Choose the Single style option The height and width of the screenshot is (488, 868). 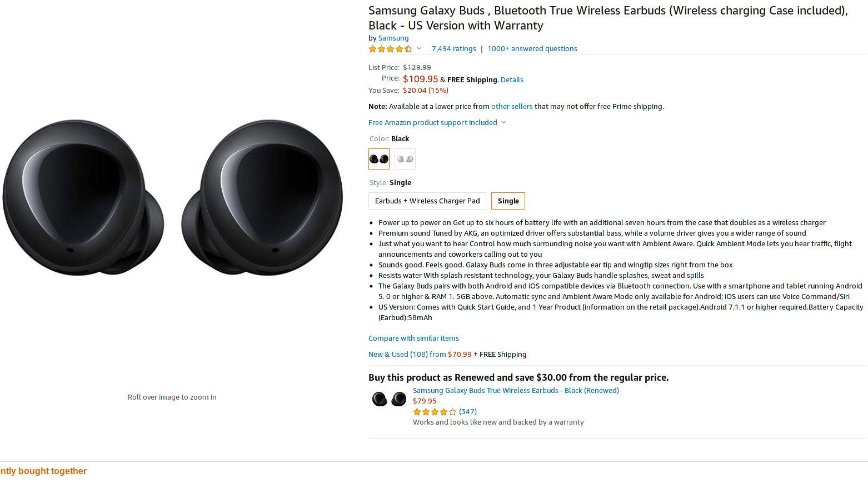click(x=508, y=201)
